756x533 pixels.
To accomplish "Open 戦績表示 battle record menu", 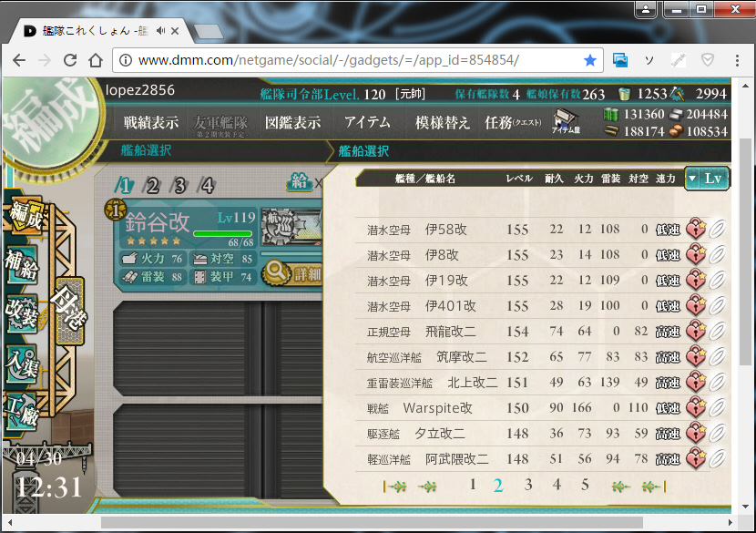I will point(151,122).
